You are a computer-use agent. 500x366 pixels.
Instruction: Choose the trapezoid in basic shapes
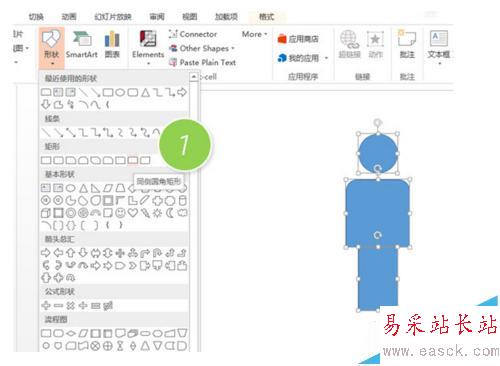tap(120, 188)
